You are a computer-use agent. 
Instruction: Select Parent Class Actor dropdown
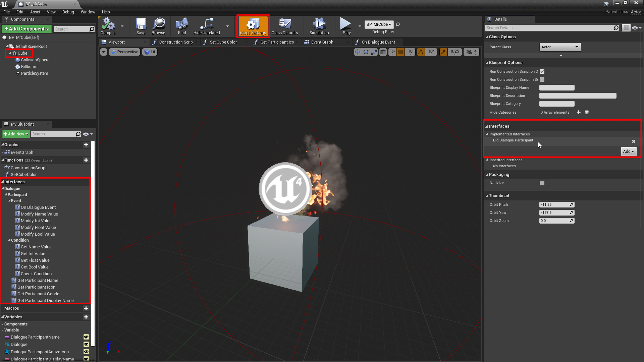(x=558, y=47)
